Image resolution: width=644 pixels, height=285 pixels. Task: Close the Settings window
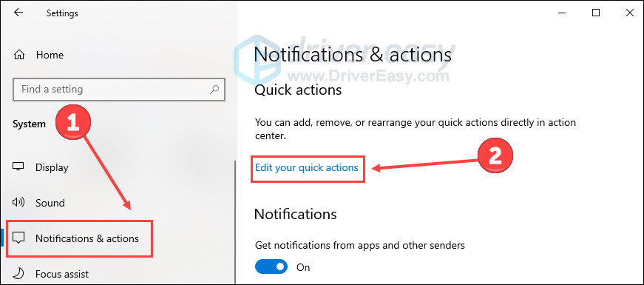630,13
